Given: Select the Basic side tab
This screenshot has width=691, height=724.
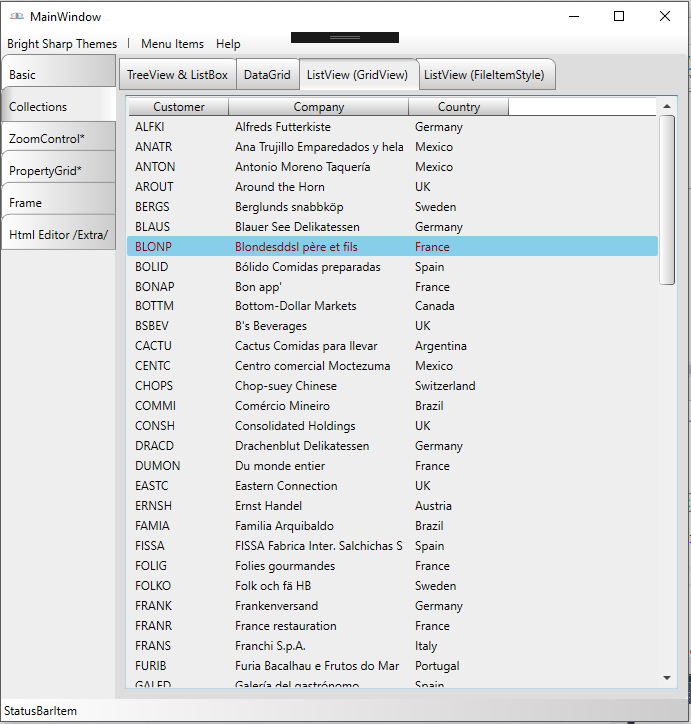Looking at the screenshot, I should tap(58, 75).
